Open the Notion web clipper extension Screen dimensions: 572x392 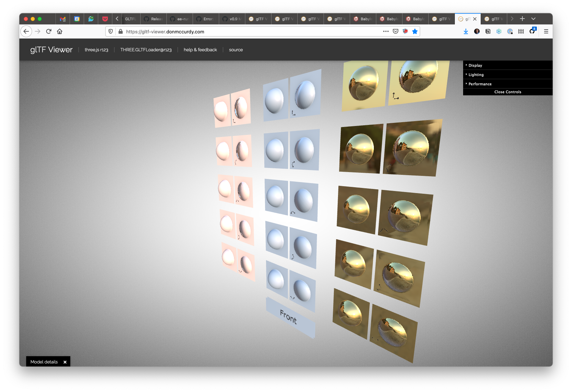[x=488, y=31]
